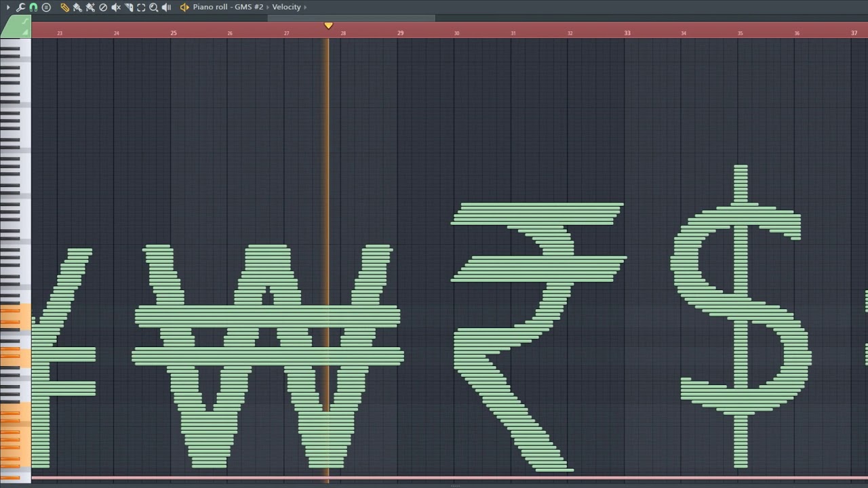This screenshot has width=868, height=488.
Task: Click bar 23 on the timeline ruler
Action: click(x=60, y=33)
